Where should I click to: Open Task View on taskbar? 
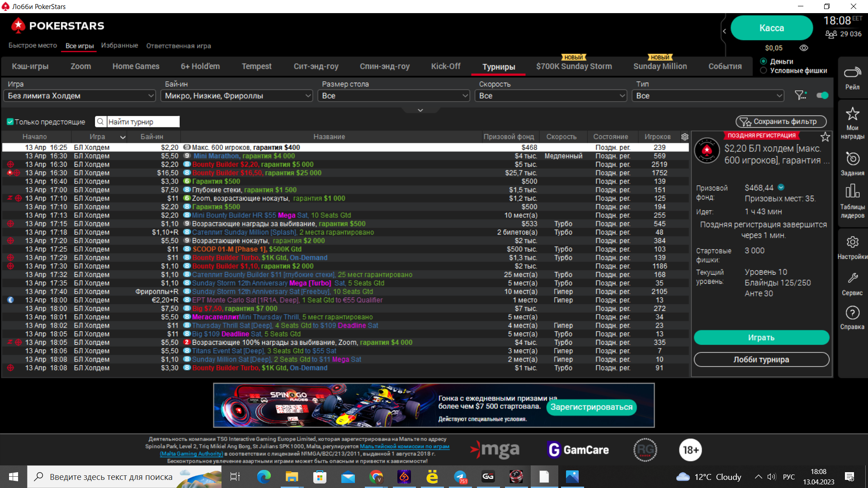pos(235,477)
